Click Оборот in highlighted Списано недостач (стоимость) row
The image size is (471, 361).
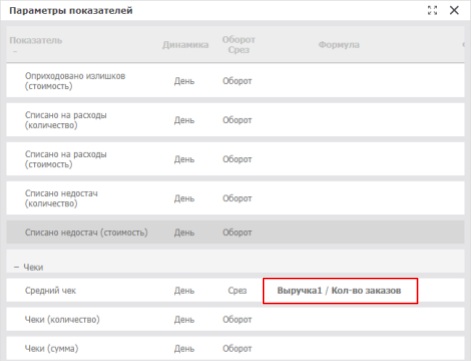(x=237, y=232)
